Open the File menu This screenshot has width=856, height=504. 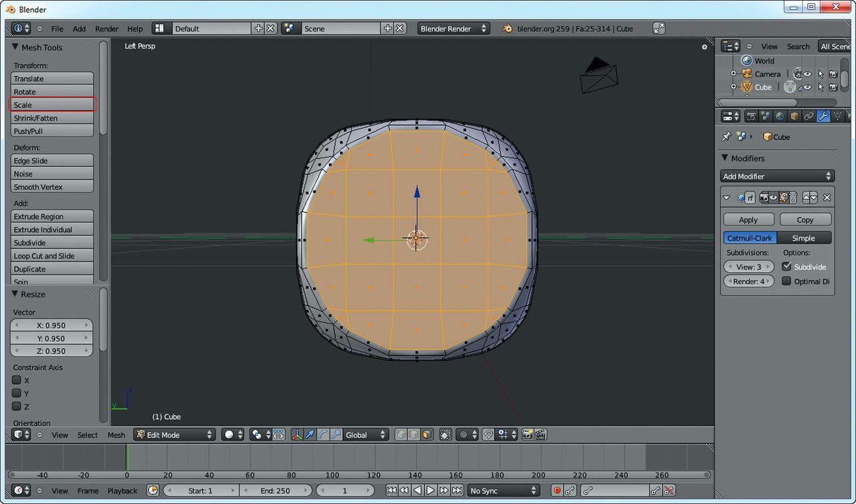[58, 29]
